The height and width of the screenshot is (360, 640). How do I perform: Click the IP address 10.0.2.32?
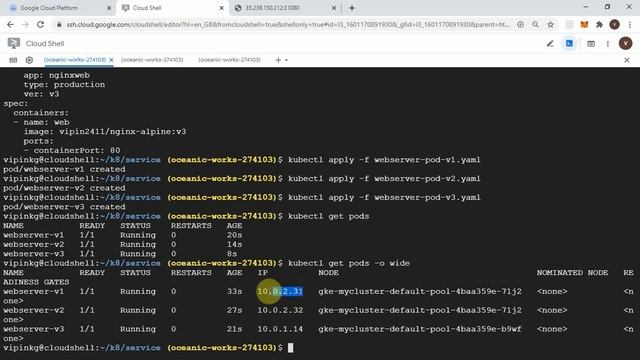pos(280,310)
